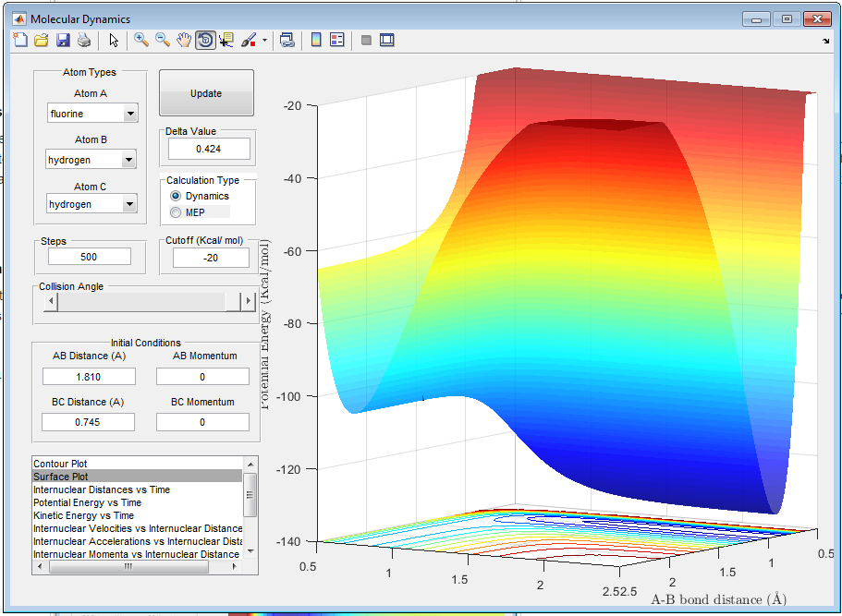Viewport: 842px width, 616px height.
Task: Toggle the Rotate 3D tool
Action: [x=205, y=40]
